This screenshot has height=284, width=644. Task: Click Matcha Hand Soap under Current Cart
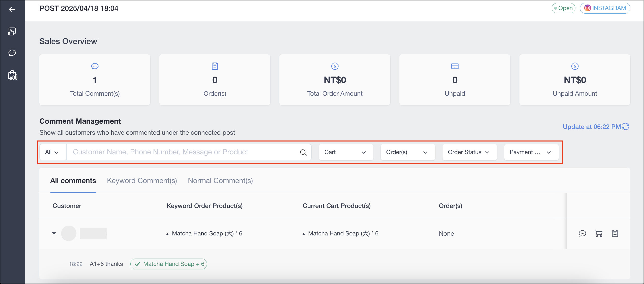point(343,233)
